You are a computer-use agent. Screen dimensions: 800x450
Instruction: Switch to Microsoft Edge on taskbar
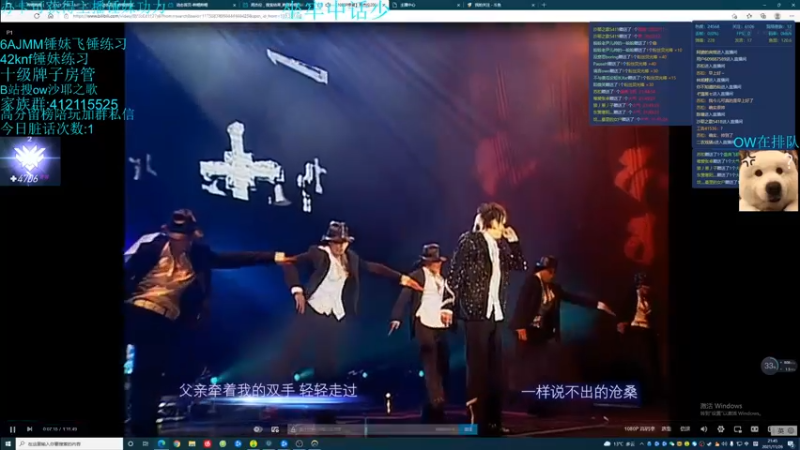point(161,444)
